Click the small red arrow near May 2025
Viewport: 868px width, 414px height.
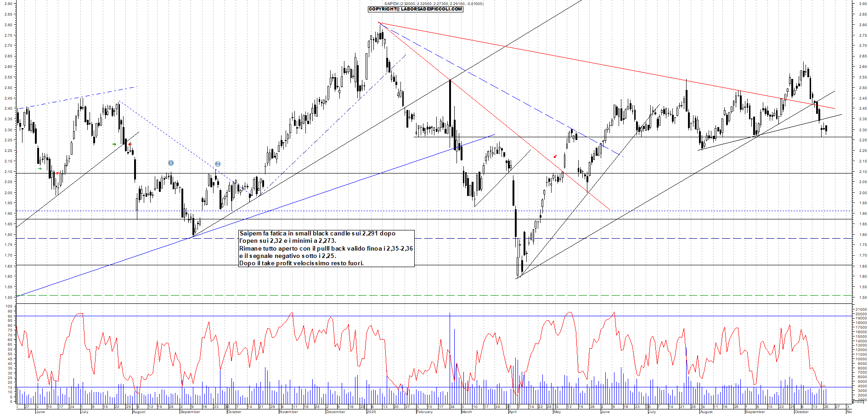[555, 157]
